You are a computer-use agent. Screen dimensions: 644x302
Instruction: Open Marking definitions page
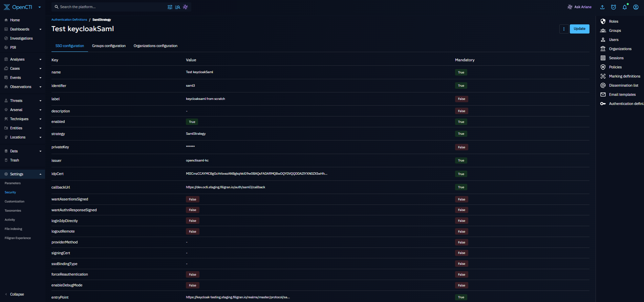[624, 76]
